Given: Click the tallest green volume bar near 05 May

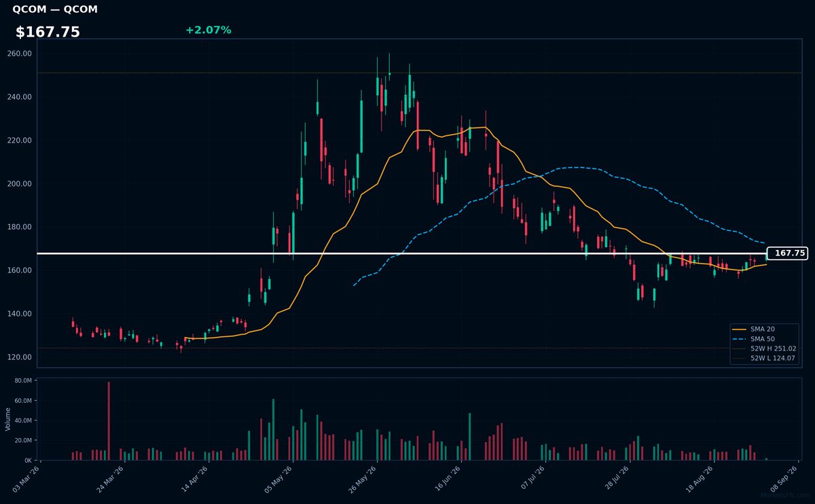Looking at the screenshot, I should [273, 429].
